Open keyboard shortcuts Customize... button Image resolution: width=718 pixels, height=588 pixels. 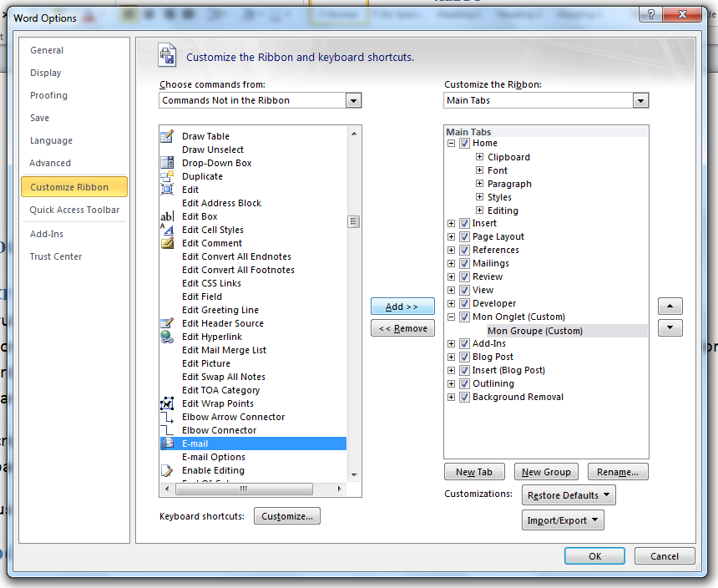[287, 516]
